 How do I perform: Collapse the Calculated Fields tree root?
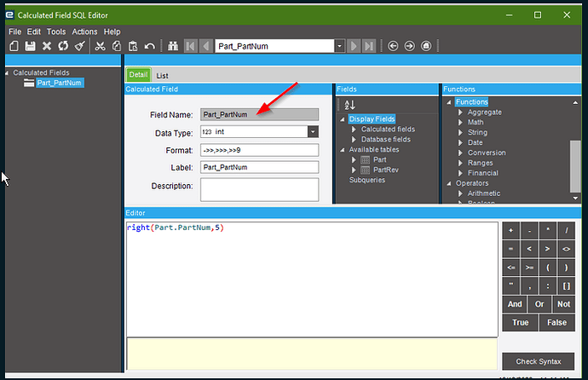7,72
